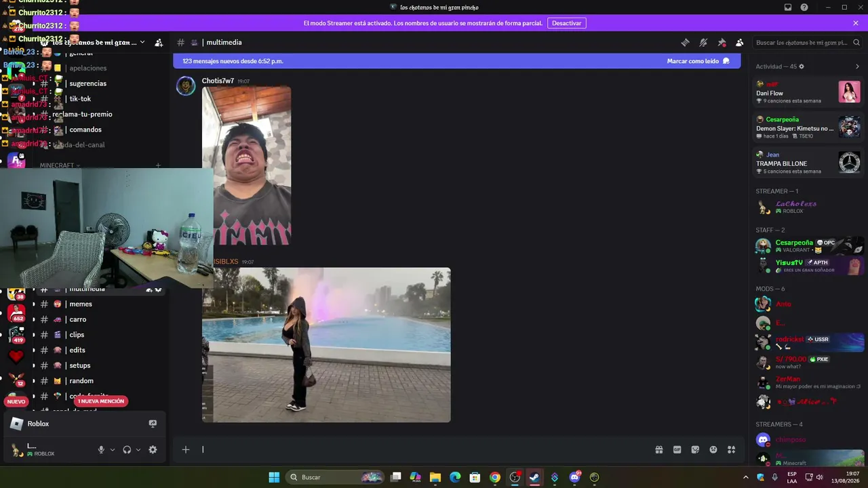Collapse the MINECRAFT category
This screenshot has width=868, height=488.
60,165
